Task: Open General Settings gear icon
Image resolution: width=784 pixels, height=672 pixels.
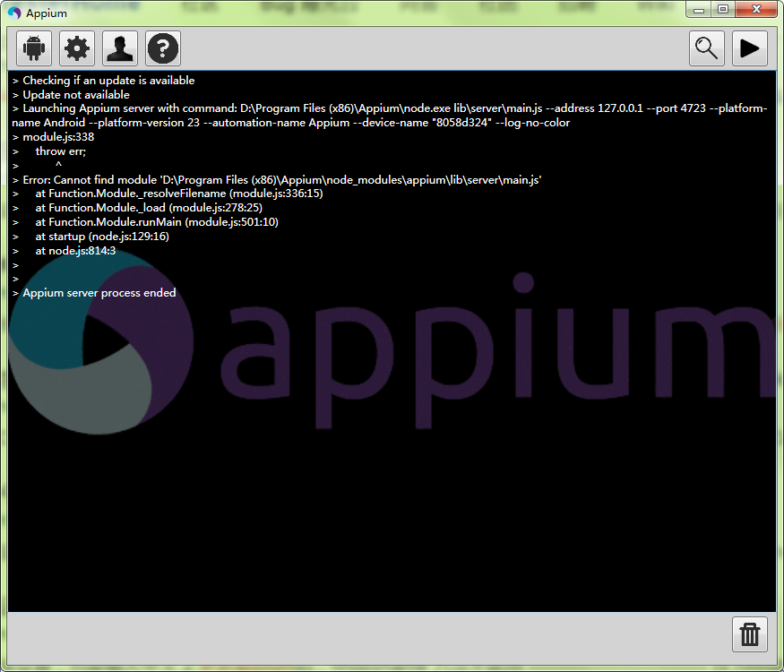Action: tap(77, 48)
